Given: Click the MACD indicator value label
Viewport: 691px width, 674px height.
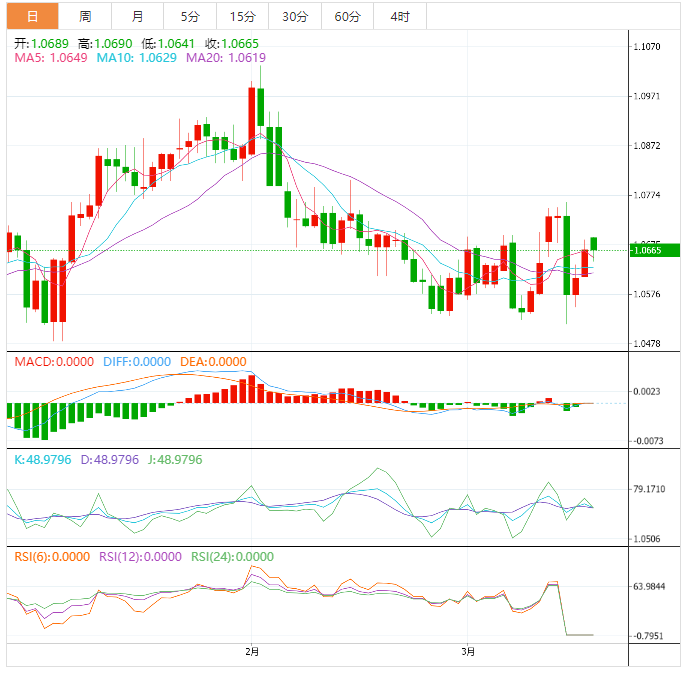Looking at the screenshot, I should [x=54, y=361].
